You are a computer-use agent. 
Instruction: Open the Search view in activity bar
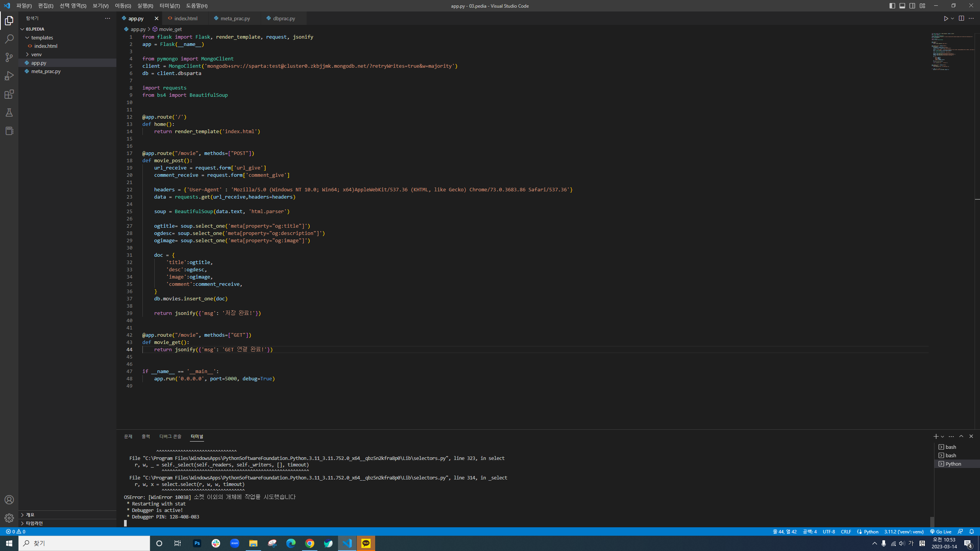coord(9,39)
